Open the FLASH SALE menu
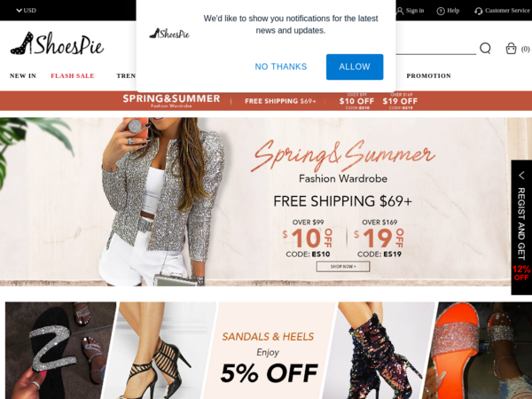The width and height of the screenshot is (532, 399). pos(73,75)
